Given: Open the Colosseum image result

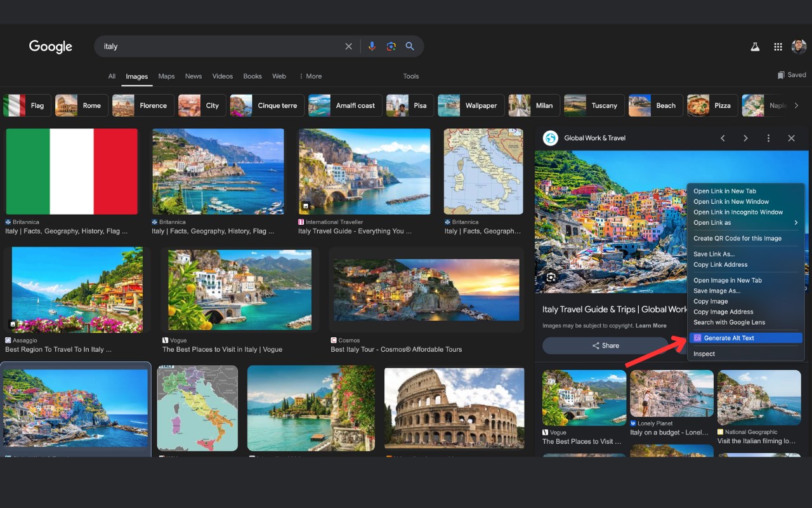Looking at the screenshot, I should point(454,410).
